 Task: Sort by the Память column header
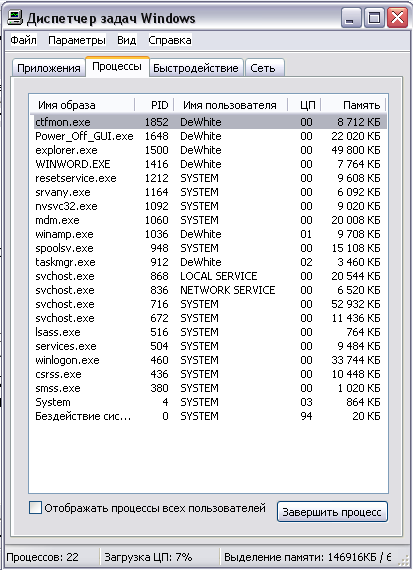pos(353,105)
